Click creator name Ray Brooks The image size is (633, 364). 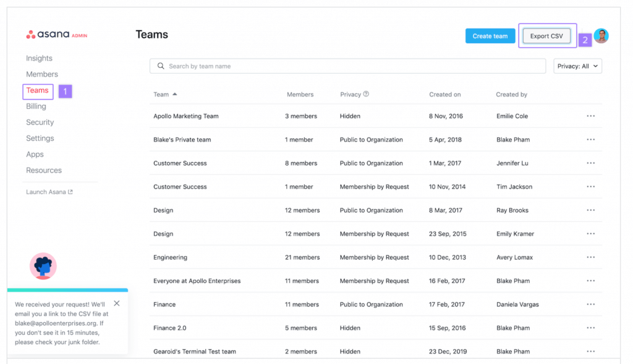(x=512, y=210)
